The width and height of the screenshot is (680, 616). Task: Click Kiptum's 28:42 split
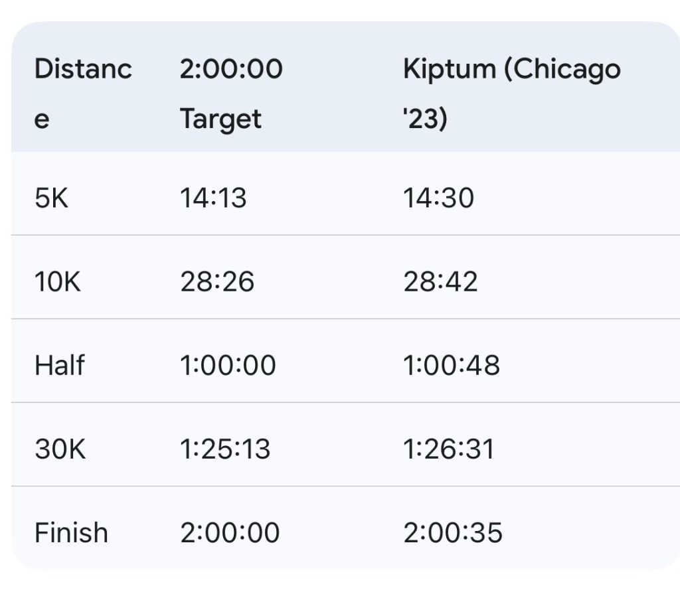[440, 282]
